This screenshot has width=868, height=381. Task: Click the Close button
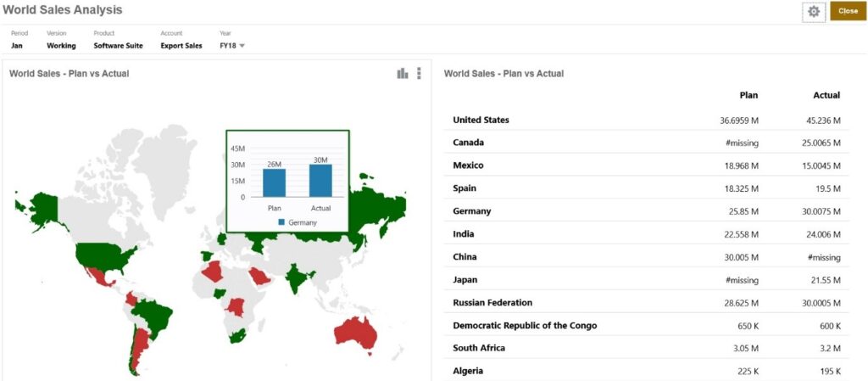click(848, 11)
